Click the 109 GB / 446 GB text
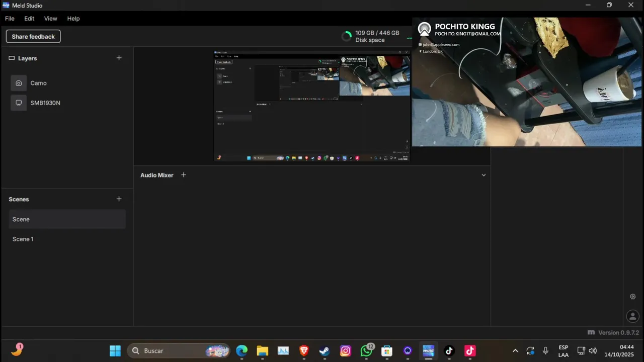644x362 pixels. coord(377,33)
